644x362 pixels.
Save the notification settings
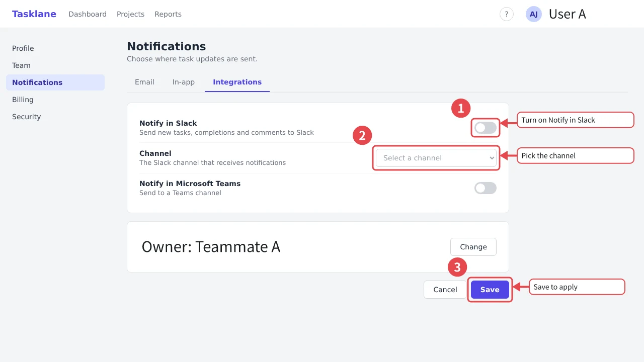coord(490,290)
